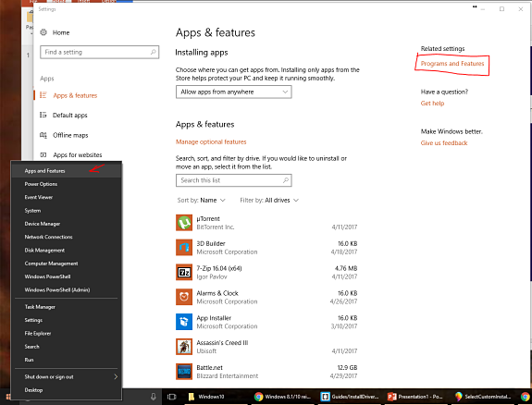Open Default apps settings page

(70, 115)
